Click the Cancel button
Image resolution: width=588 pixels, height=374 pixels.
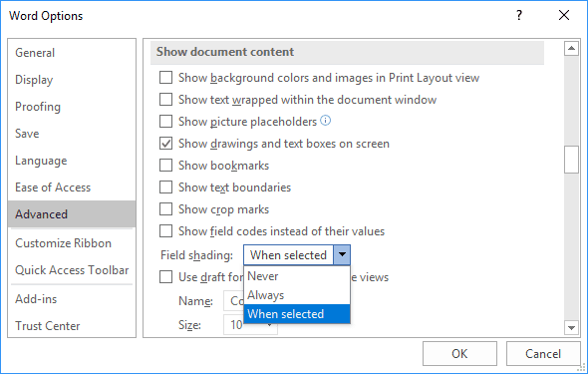point(543,353)
